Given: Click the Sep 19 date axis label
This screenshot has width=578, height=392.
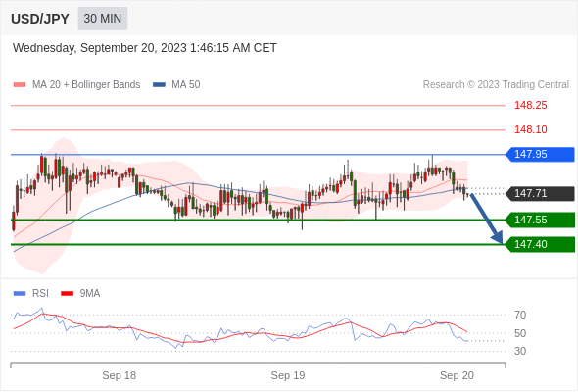Looking at the screenshot, I should pos(288,375).
